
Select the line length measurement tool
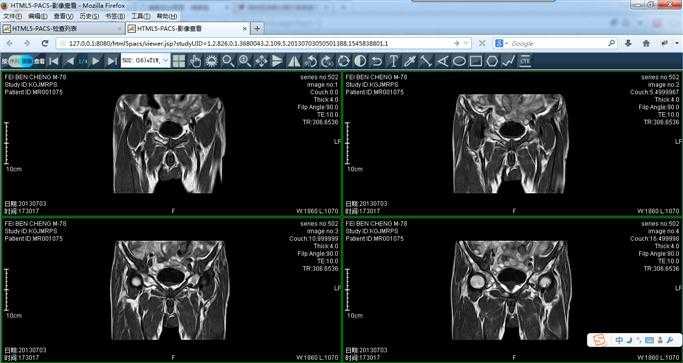pos(426,61)
